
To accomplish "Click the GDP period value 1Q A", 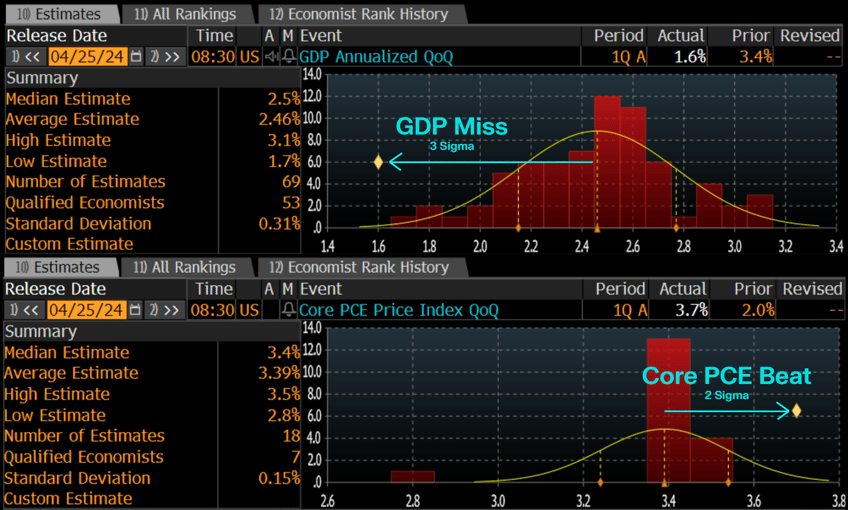I will (628, 56).
